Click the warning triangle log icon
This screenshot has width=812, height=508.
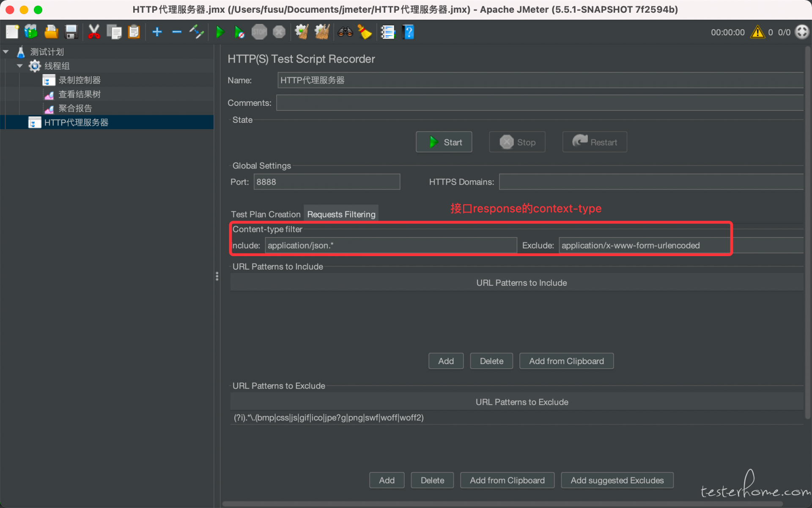[757, 32]
